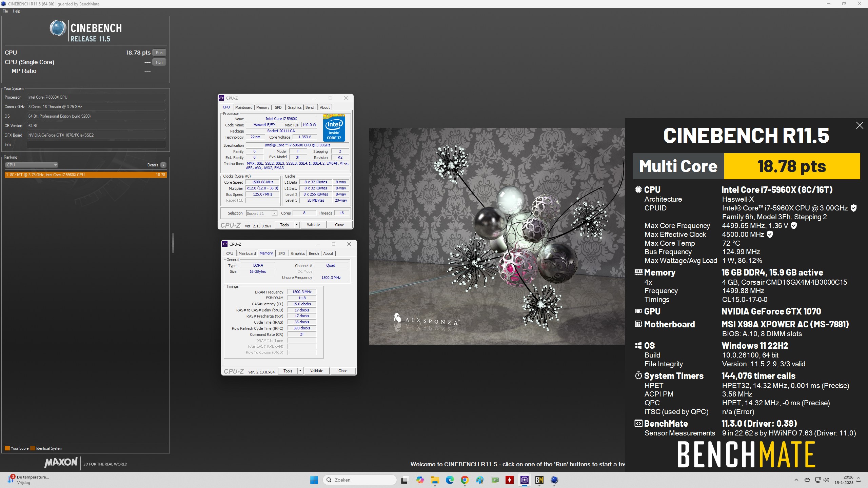Switch to Cinebench via its taskbar icon

coord(554,480)
